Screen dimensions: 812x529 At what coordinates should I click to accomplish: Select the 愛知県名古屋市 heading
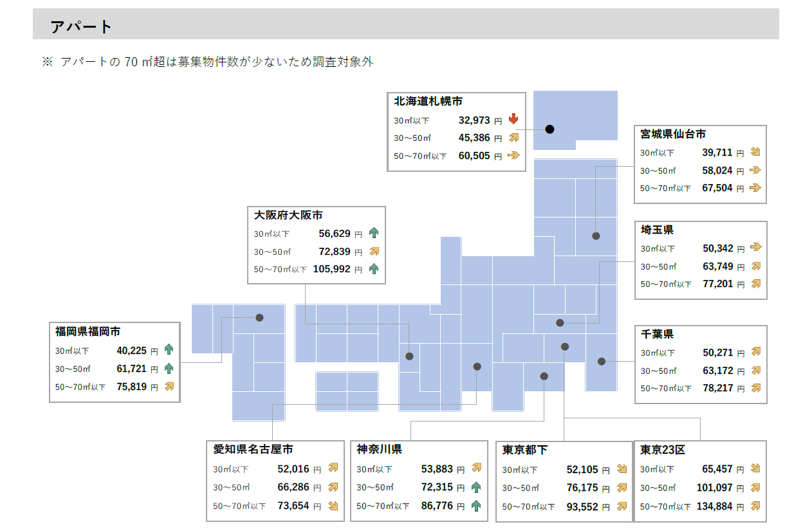254,449
